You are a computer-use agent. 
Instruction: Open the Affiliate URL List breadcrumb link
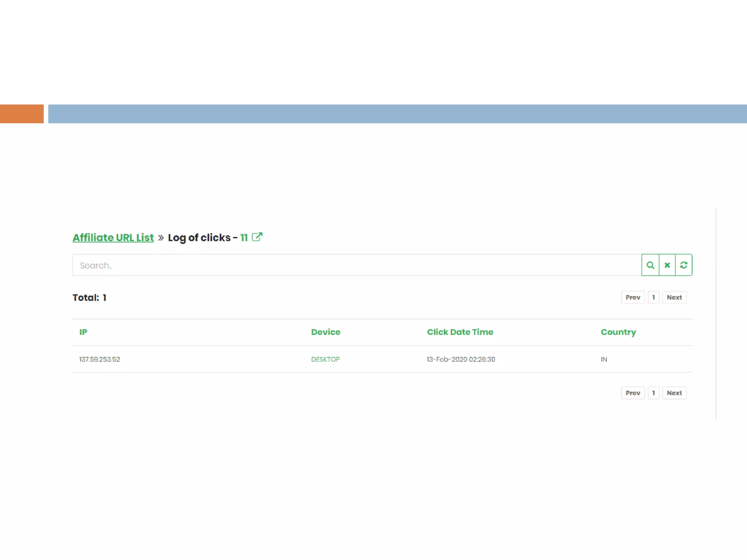click(x=113, y=238)
